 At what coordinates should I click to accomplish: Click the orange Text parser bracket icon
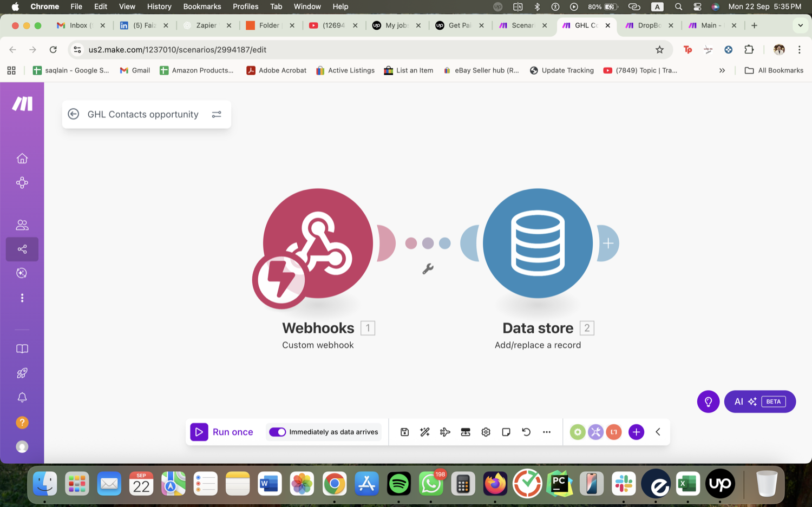tap(614, 432)
